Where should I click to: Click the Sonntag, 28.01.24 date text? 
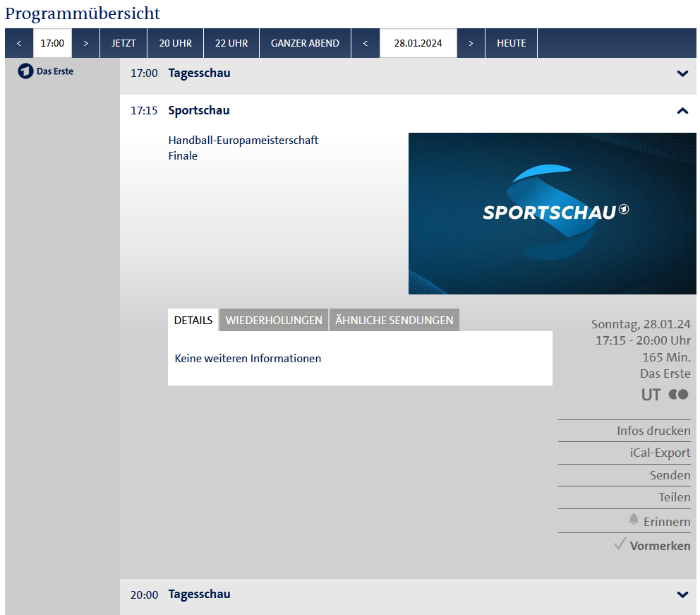click(x=641, y=324)
